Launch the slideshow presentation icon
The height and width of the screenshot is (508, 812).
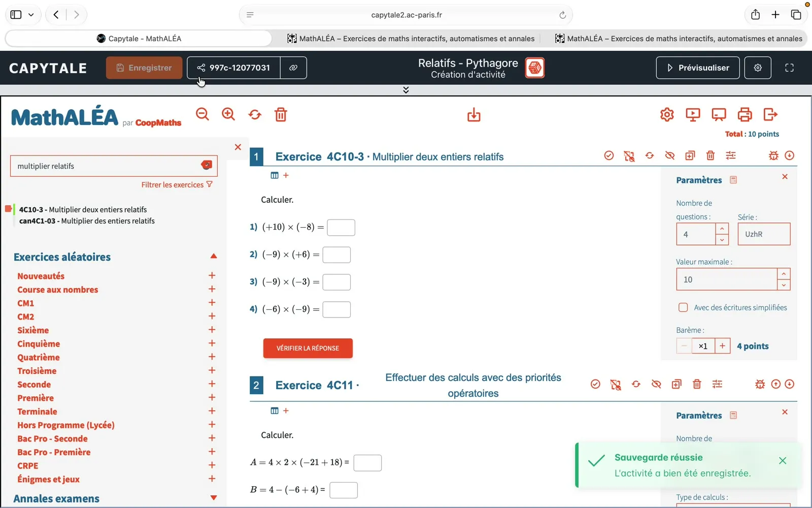click(x=693, y=114)
